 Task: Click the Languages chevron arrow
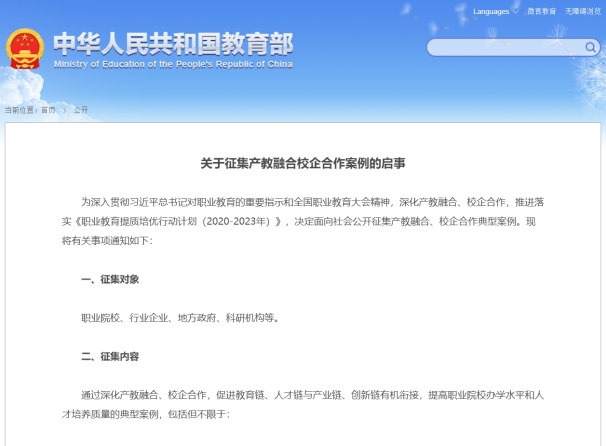pyautogui.click(x=515, y=11)
